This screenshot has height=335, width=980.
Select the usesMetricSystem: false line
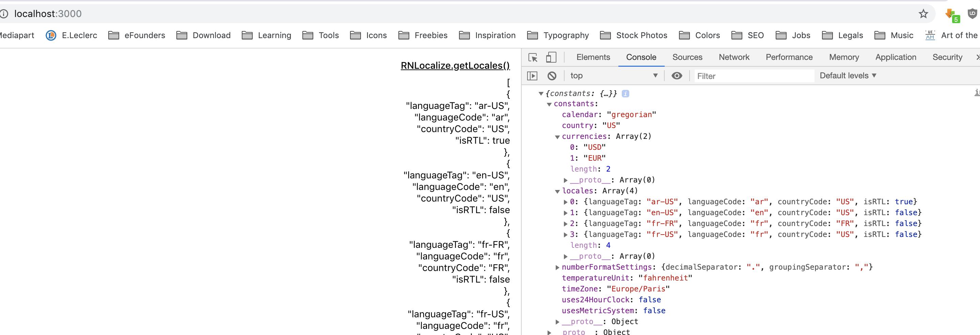(614, 311)
